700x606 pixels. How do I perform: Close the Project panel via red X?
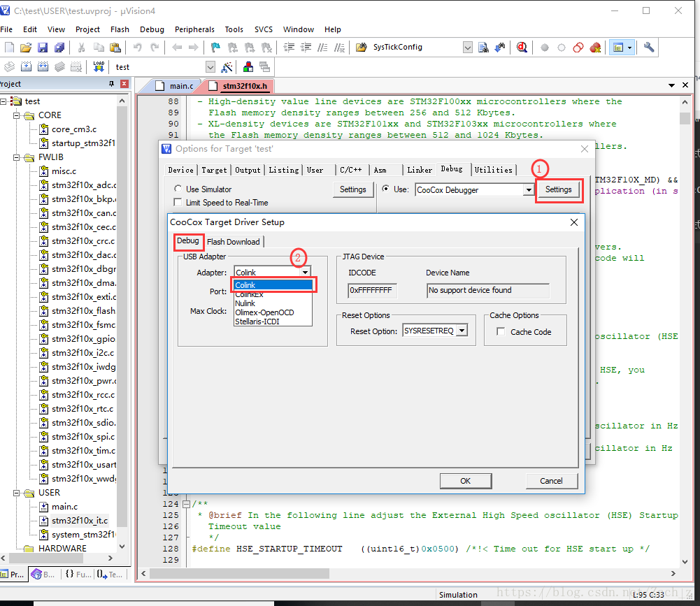(124, 84)
